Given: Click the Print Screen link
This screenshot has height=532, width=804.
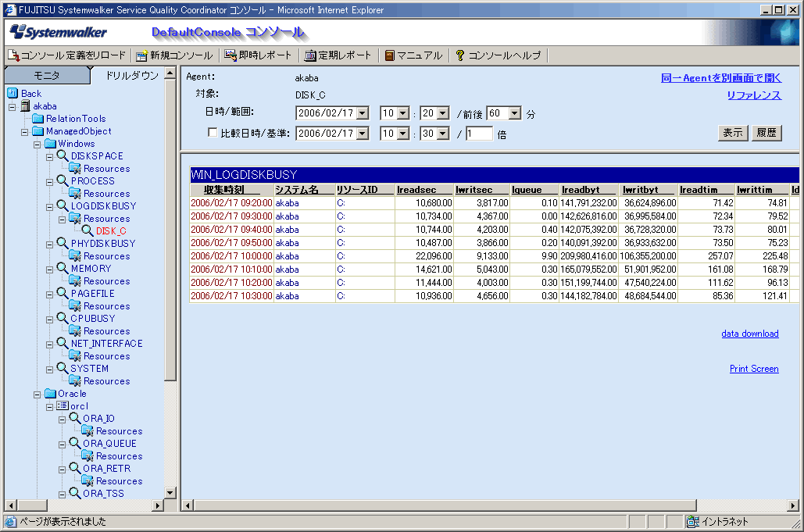Looking at the screenshot, I should tap(754, 369).
